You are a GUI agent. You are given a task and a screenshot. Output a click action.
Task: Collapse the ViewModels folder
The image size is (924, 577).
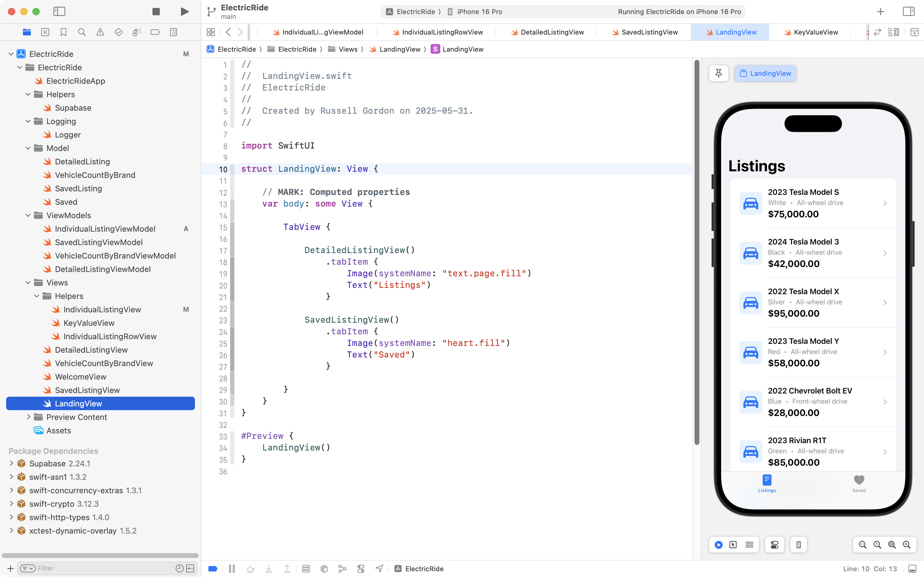28,215
